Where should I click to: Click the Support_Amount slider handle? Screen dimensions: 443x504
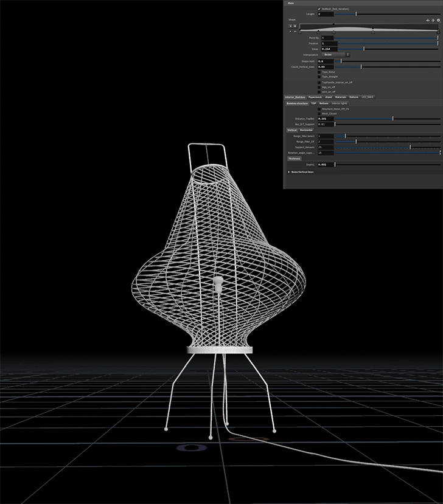[410, 147]
